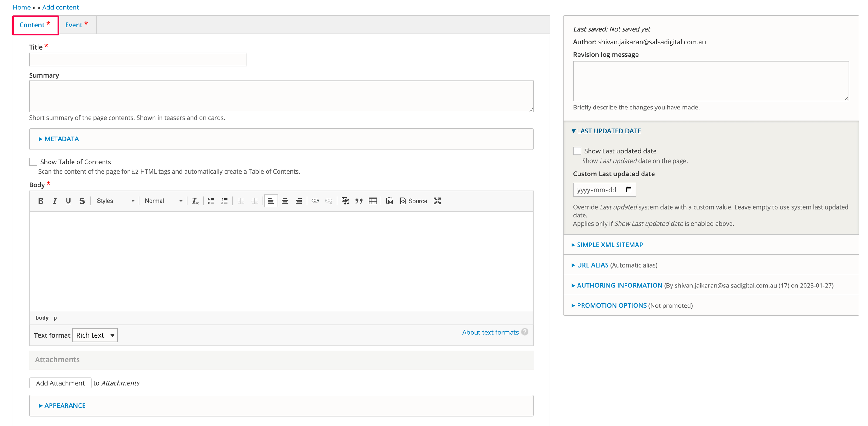Insert a numbered list

(x=225, y=201)
